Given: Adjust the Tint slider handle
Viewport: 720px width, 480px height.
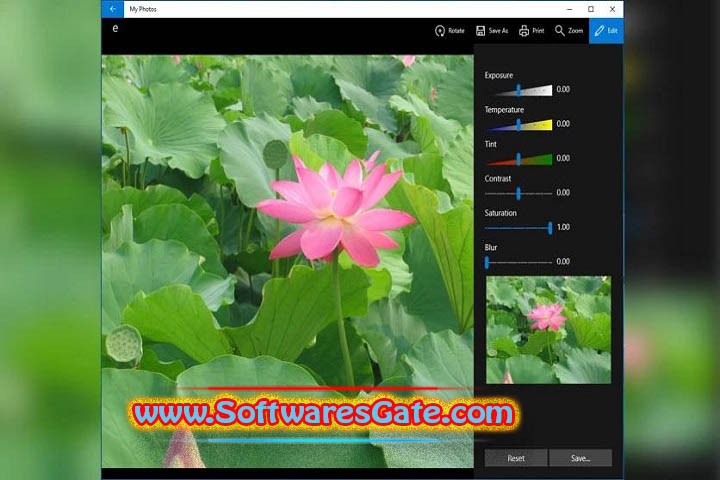Looking at the screenshot, I should point(518,159).
